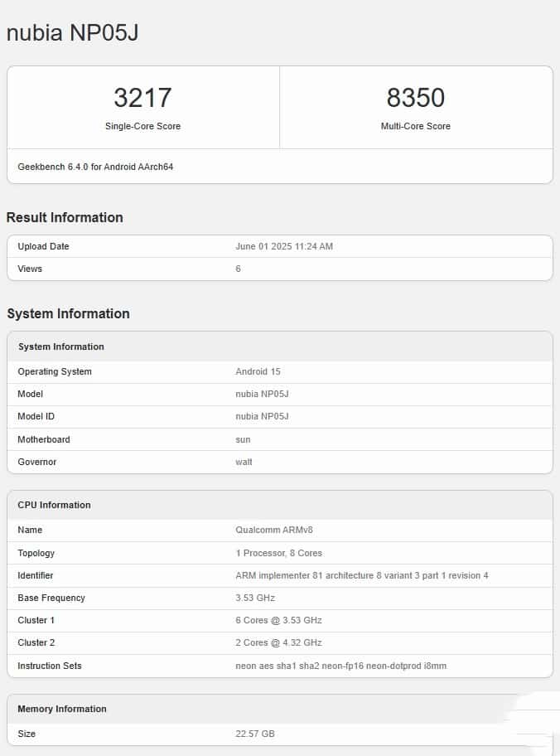Select the Multi-Core Score label
The image size is (560, 756).
point(416,126)
